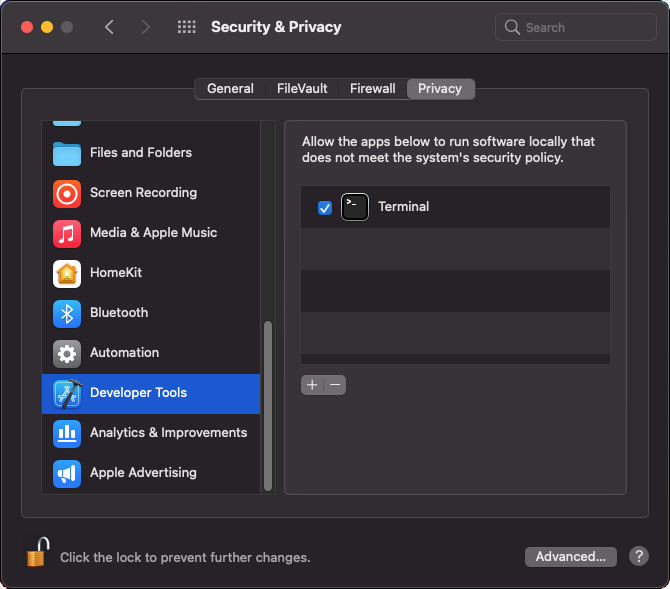Select the Files and Folders label

141,153
